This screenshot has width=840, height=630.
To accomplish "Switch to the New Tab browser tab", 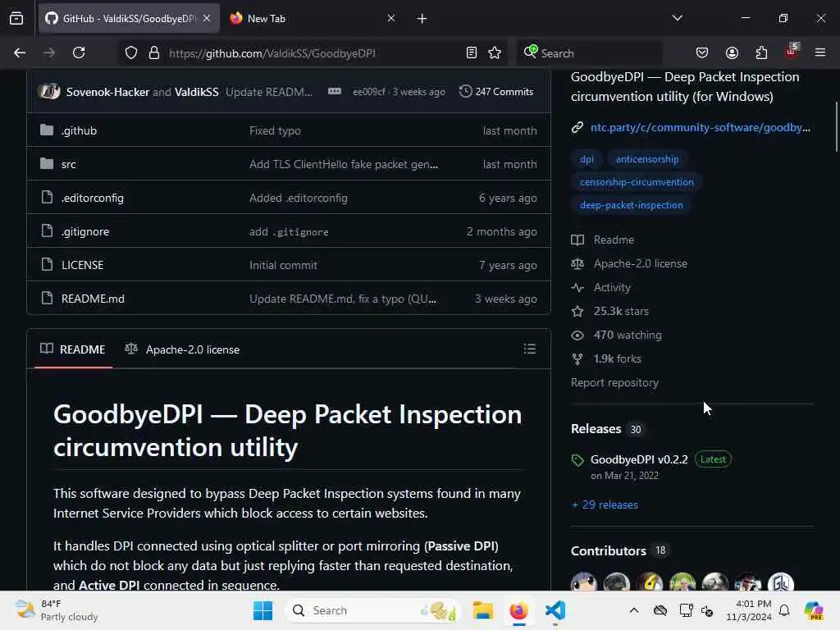I will [x=312, y=18].
